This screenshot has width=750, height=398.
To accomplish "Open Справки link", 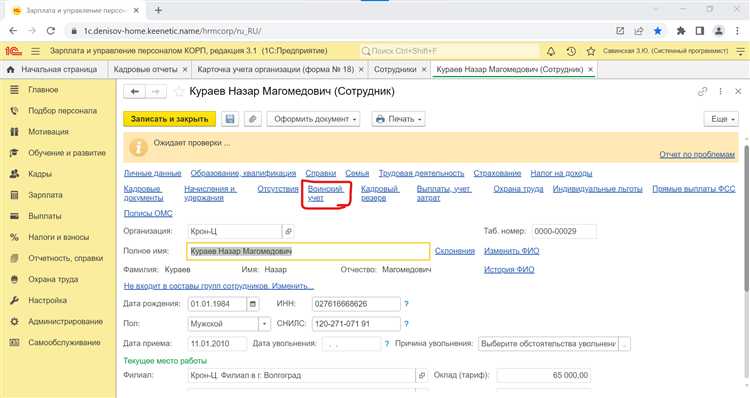I will (x=320, y=173).
